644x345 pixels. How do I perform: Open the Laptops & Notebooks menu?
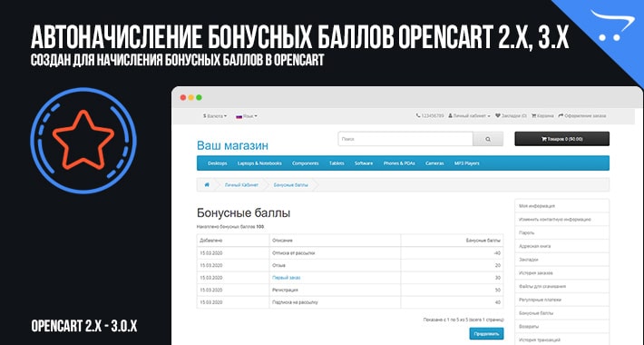tap(259, 163)
